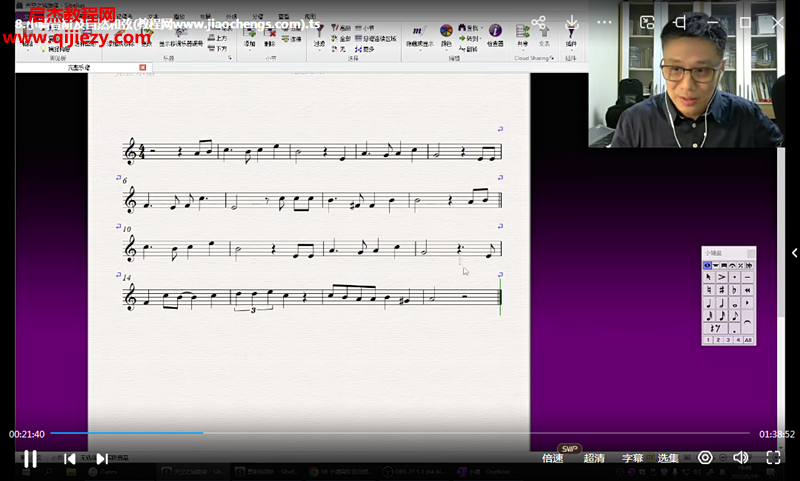The width and height of the screenshot is (800, 481).
Task: Click the rhythm dot key in keypad
Action: [x=734, y=328]
